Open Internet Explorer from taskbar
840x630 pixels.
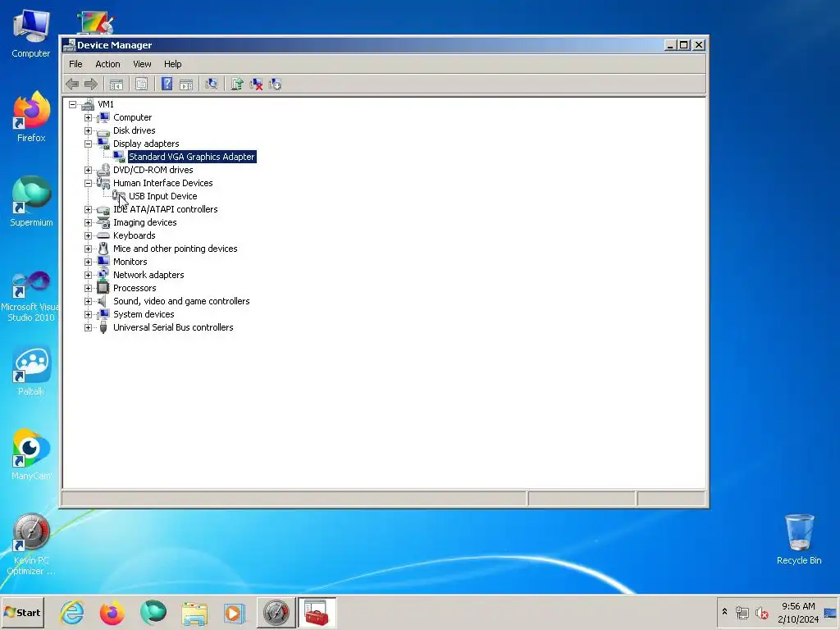coord(72,612)
